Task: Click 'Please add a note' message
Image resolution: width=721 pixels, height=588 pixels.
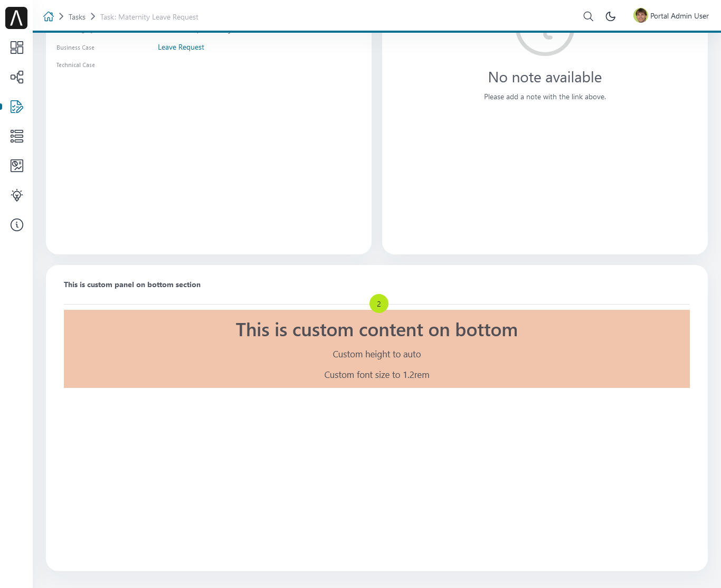Action: click(x=545, y=97)
